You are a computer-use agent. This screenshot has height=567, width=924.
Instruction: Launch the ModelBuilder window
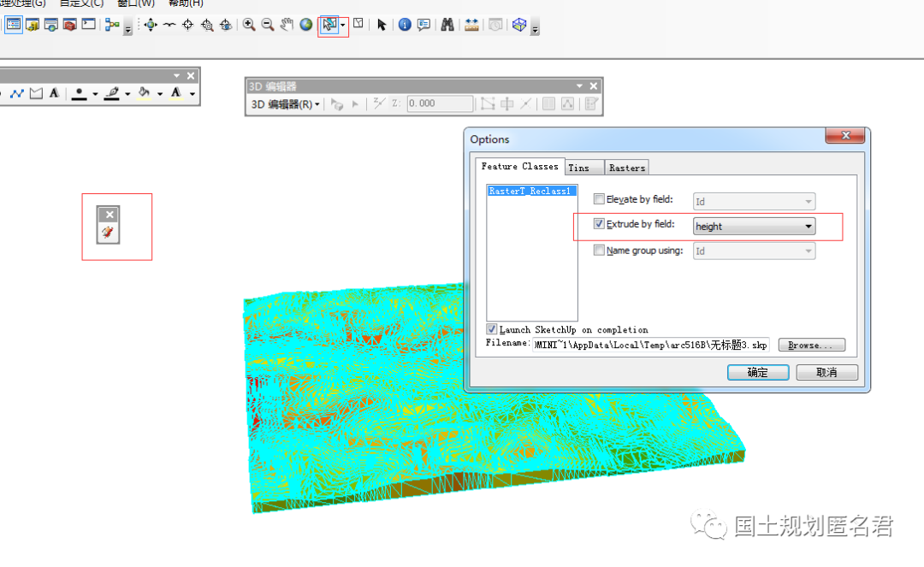112,25
